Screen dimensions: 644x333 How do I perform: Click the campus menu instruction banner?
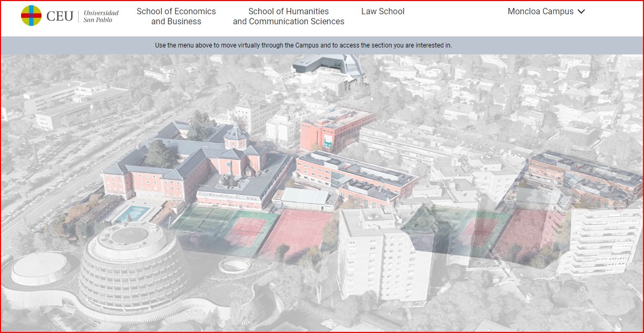click(303, 45)
